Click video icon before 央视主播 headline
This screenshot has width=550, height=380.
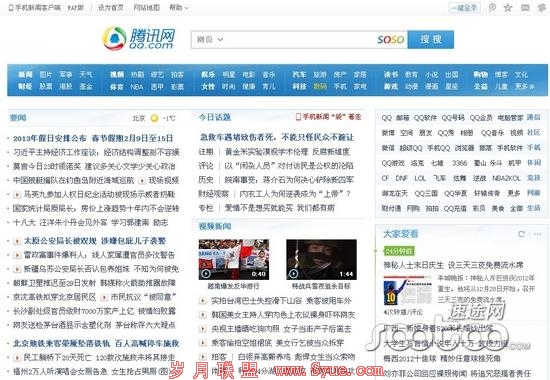(202, 329)
